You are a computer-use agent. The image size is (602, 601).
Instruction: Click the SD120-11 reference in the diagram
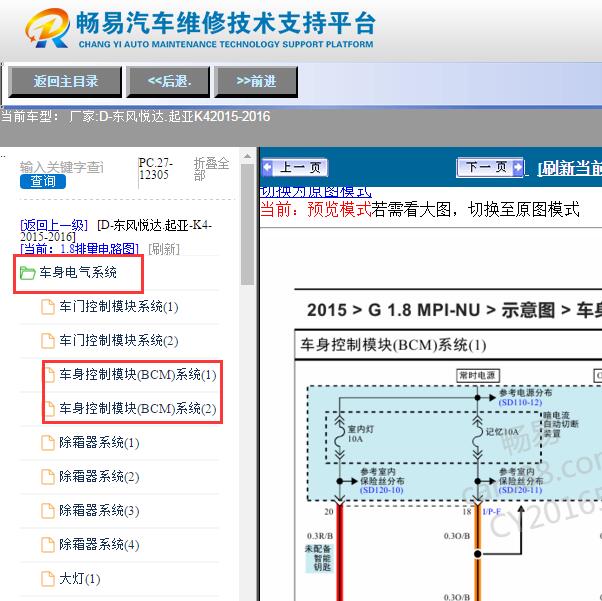click(520, 490)
